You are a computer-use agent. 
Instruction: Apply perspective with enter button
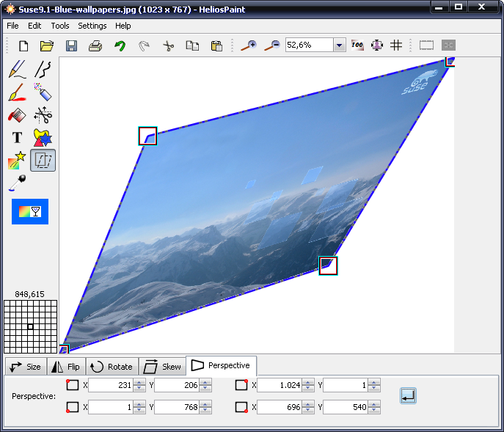coord(408,395)
